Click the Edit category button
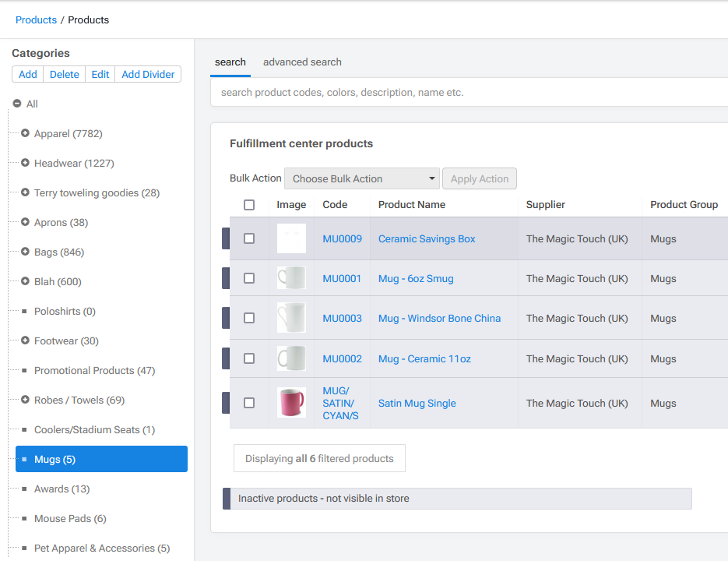Image resolution: width=728 pixels, height=561 pixels. pyautogui.click(x=100, y=74)
